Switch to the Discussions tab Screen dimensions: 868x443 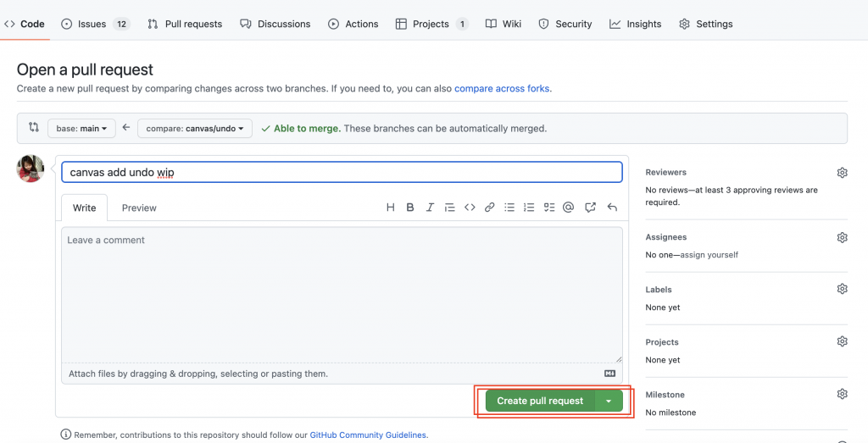coord(275,24)
